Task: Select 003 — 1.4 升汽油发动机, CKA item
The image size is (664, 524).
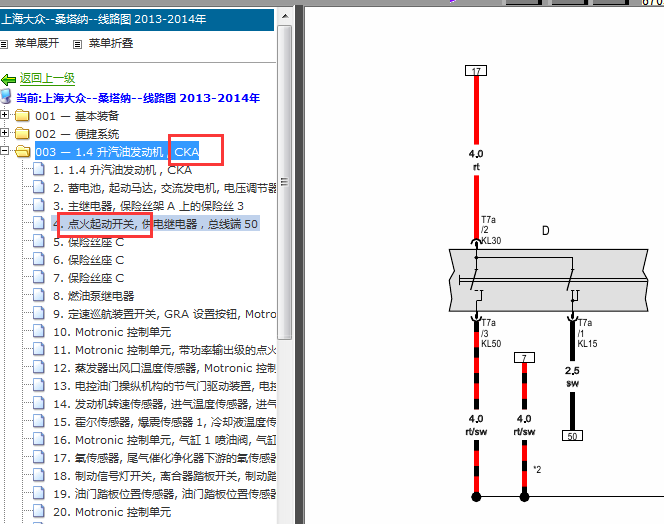Action: [117, 152]
